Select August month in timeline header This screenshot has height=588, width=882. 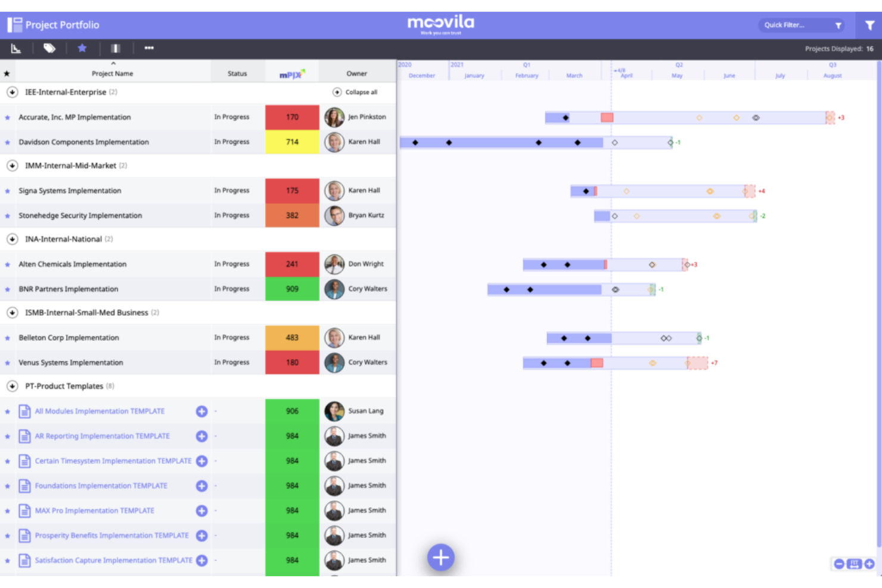pos(833,76)
